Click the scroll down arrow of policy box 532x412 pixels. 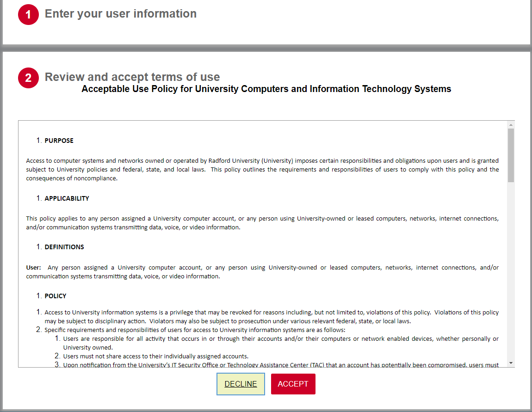(511, 363)
